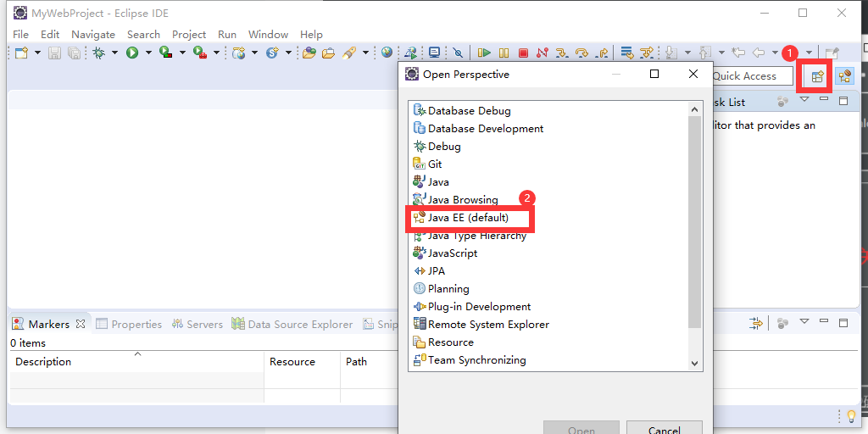Open the Navigate menu
This screenshot has width=868, height=434.
(93, 34)
